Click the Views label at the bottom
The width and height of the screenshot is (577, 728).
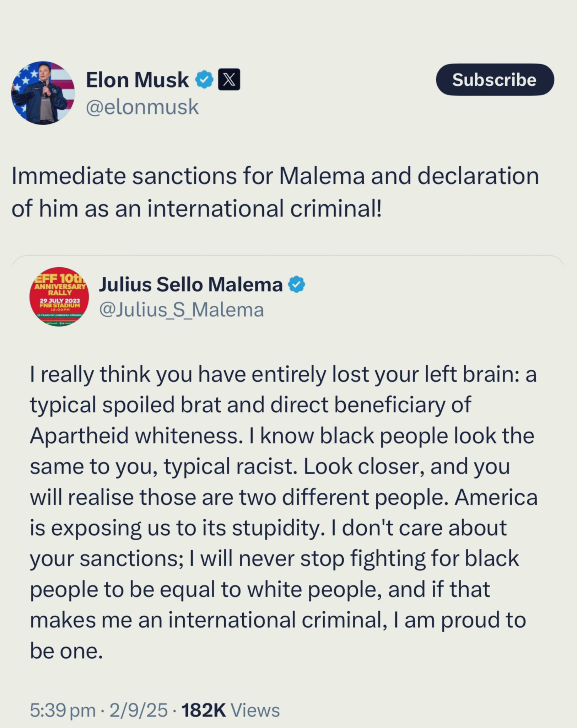point(255,710)
